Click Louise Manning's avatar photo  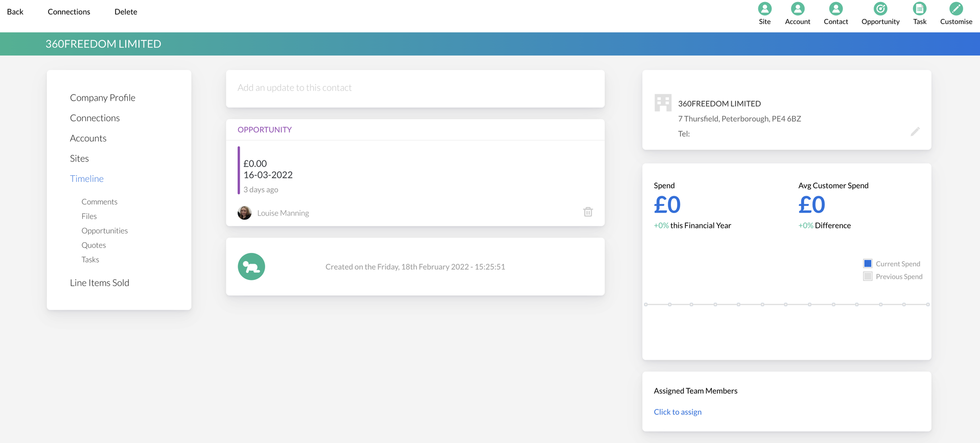(245, 213)
